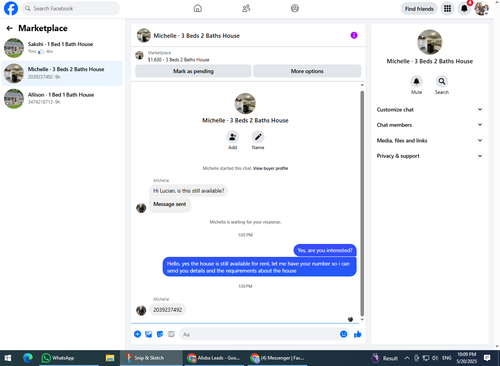Viewport: 500px width, 366px height.
Task: Open Microsoft Edge from the taskbar
Action: [28, 358]
